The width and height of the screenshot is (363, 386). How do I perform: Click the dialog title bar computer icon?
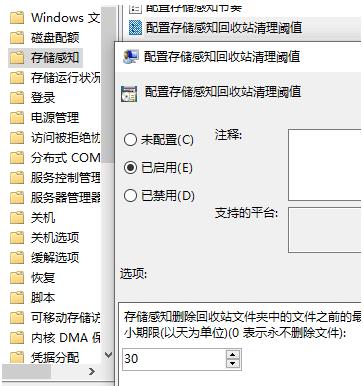131,56
